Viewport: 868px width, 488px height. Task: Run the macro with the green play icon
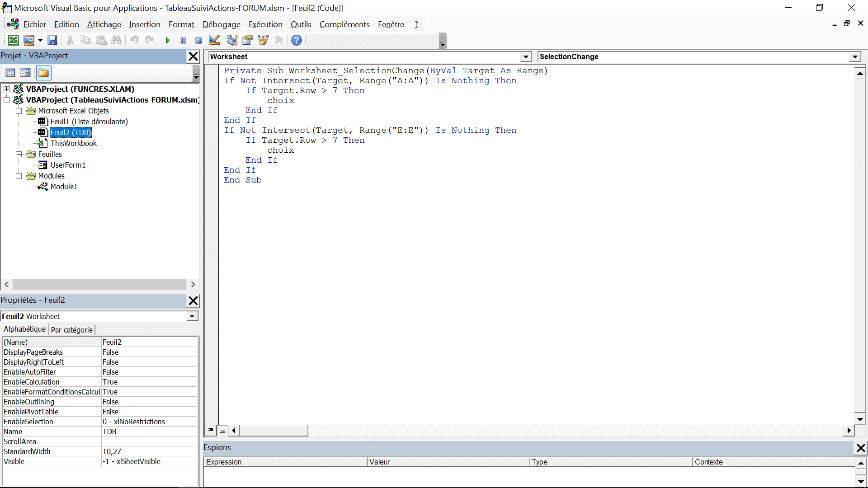click(168, 41)
